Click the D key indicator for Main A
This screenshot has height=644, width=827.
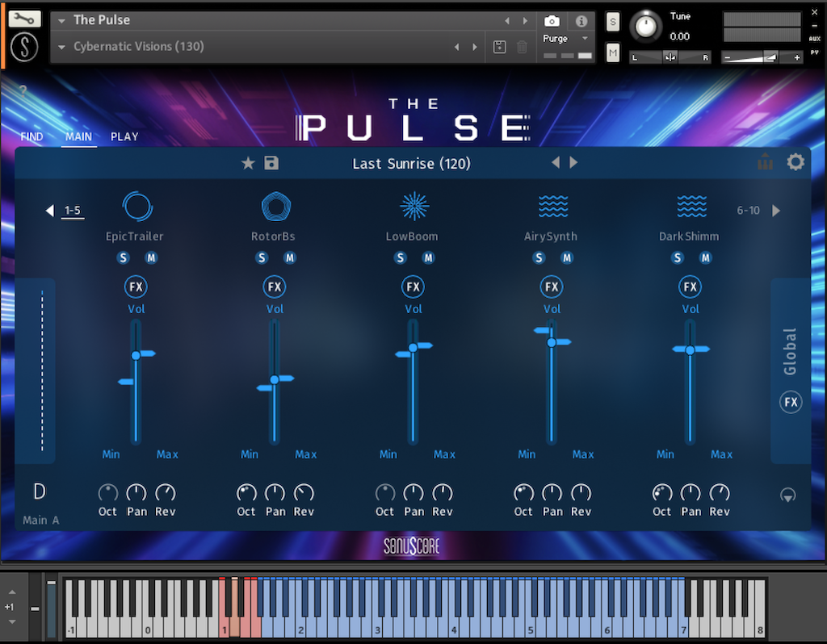(40, 491)
